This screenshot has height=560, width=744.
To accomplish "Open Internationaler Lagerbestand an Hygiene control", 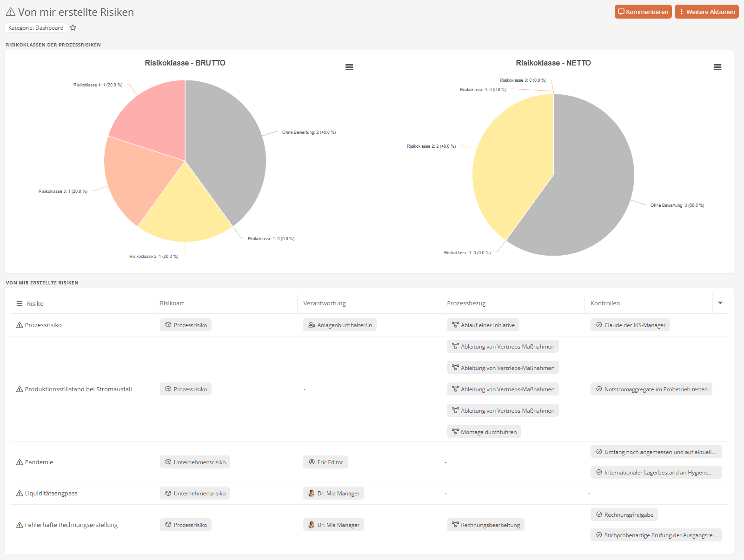I will 656,472.
